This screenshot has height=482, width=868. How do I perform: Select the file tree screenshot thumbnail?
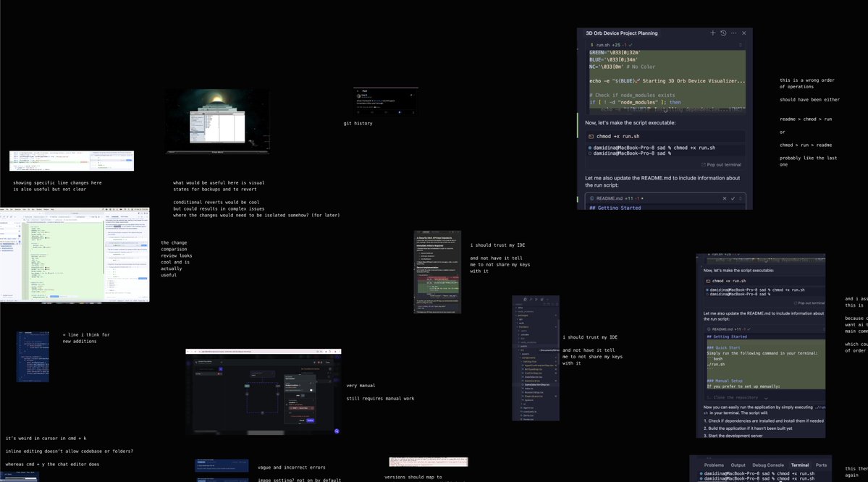point(535,358)
